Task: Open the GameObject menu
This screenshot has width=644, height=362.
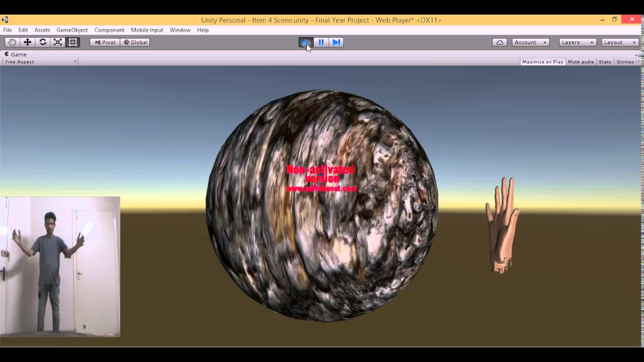Action: pyautogui.click(x=72, y=30)
